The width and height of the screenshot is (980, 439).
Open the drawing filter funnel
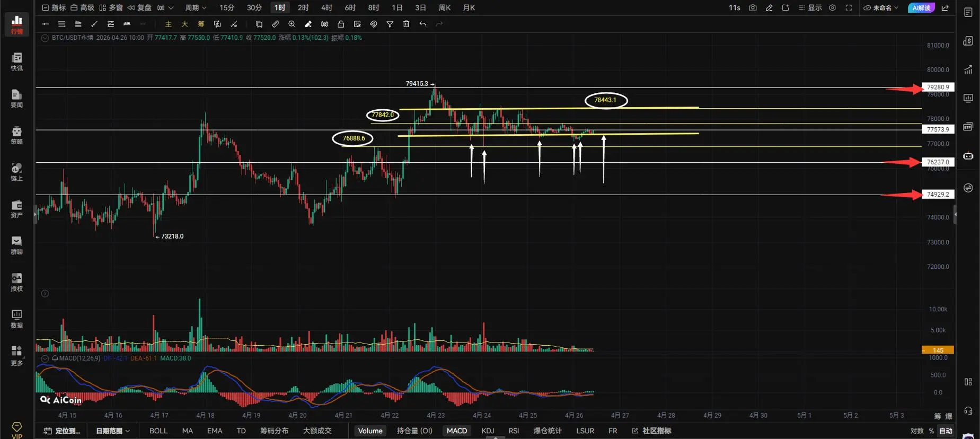(390, 24)
